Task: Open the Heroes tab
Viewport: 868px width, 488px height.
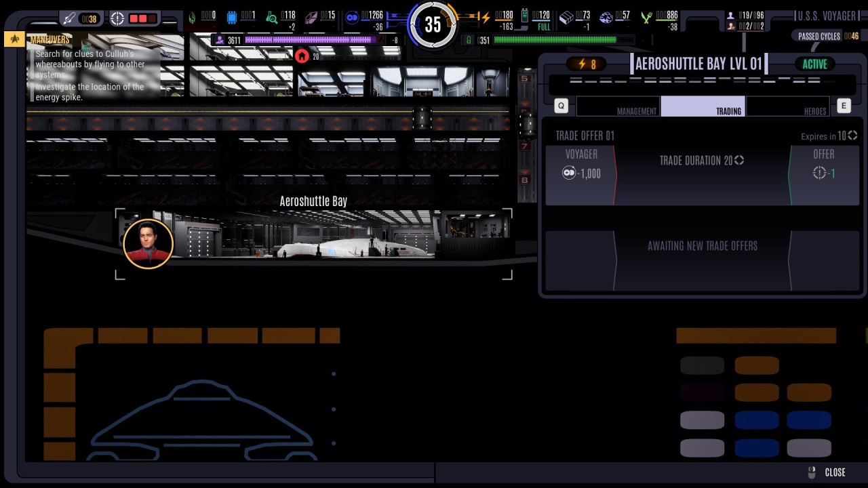Action: click(x=789, y=106)
